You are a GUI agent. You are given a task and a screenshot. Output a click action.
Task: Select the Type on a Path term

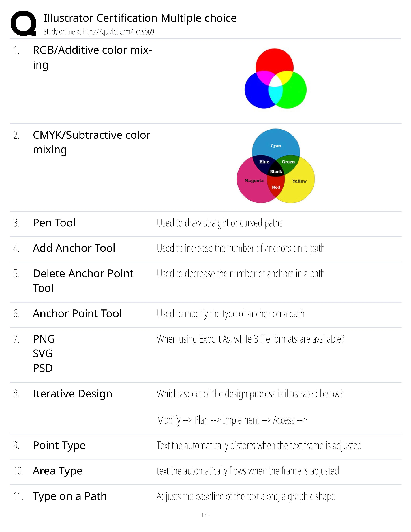pos(70,496)
